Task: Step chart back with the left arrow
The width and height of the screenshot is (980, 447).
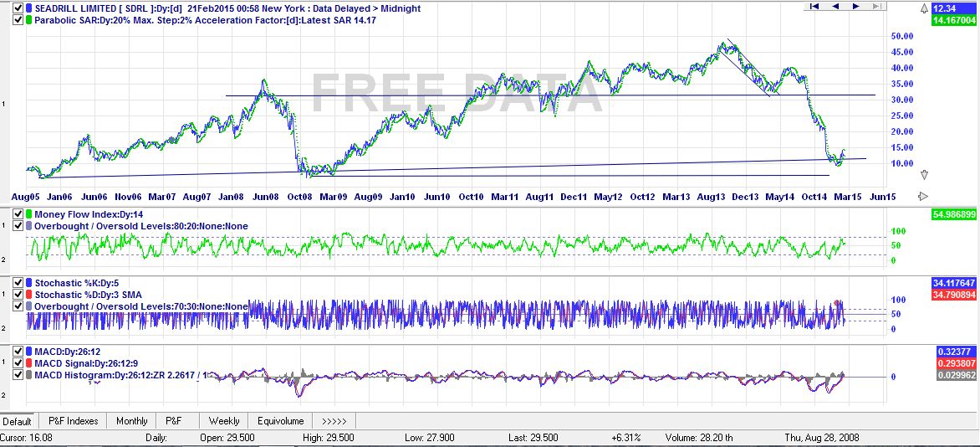Action: (835, 6)
